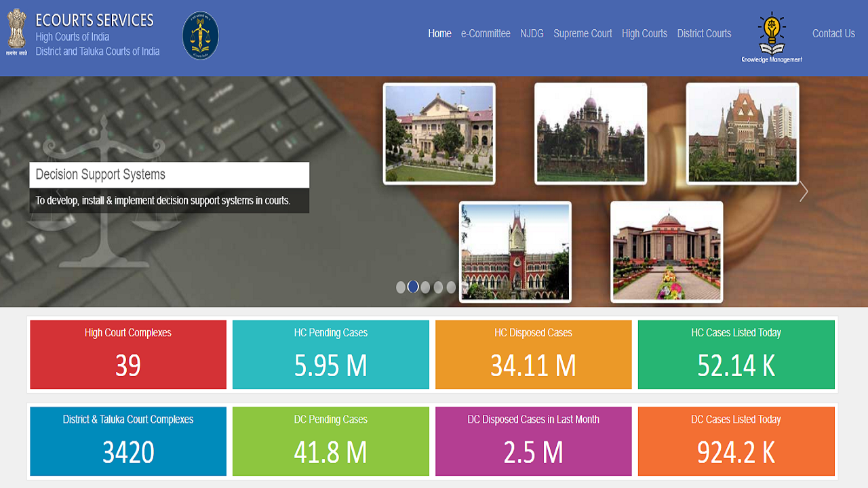Open the Supreme Court navigation link
This screenshot has height=488, width=868.
pyautogui.click(x=583, y=33)
